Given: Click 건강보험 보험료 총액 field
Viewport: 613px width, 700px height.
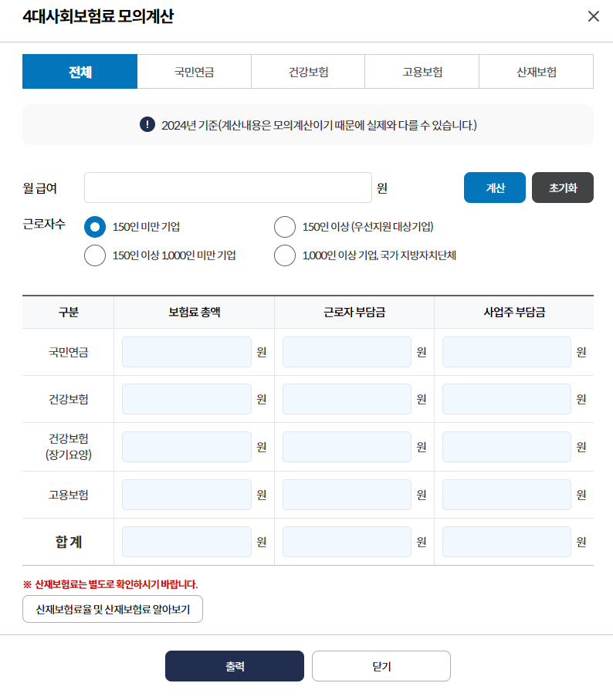Looking at the screenshot, I should 187,399.
